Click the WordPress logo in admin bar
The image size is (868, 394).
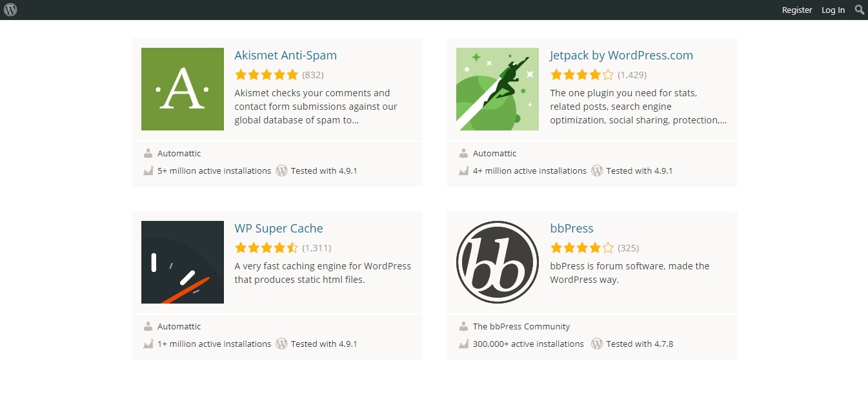point(10,10)
